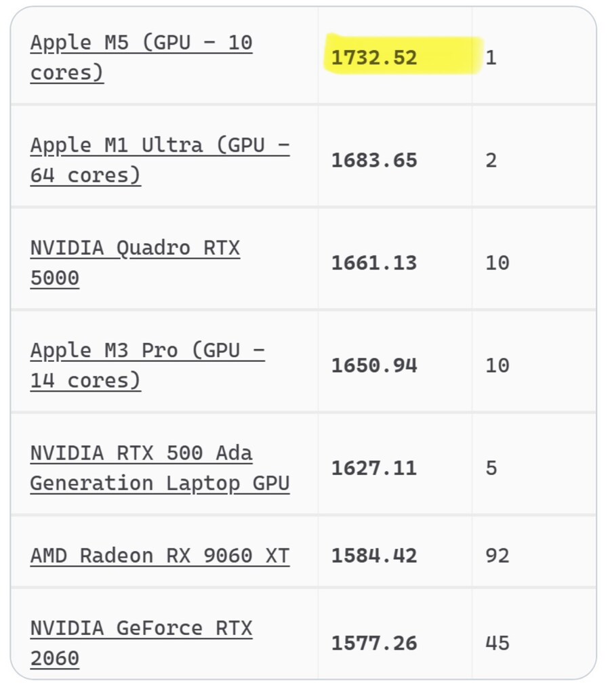Select the 1627.11 score cell
This screenshot has width=610, height=700.
click(x=374, y=468)
